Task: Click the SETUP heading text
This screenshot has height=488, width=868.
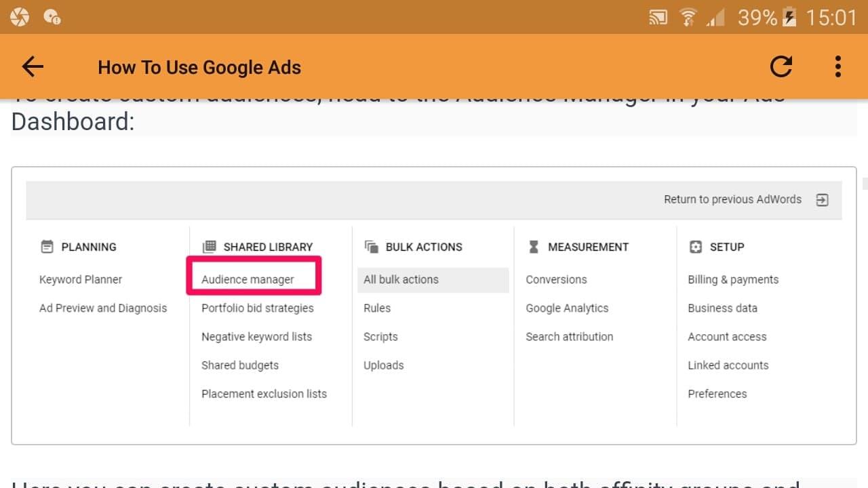Action: pyautogui.click(x=727, y=247)
